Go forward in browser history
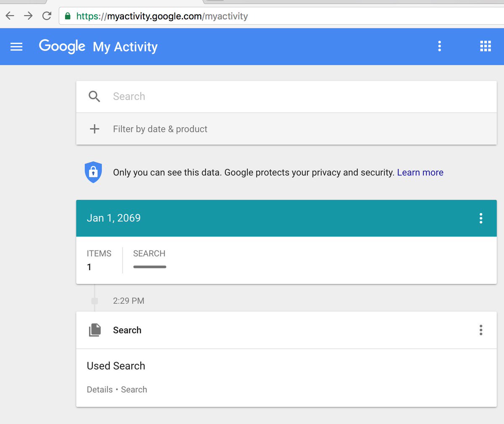The height and width of the screenshot is (424, 504). (28, 16)
